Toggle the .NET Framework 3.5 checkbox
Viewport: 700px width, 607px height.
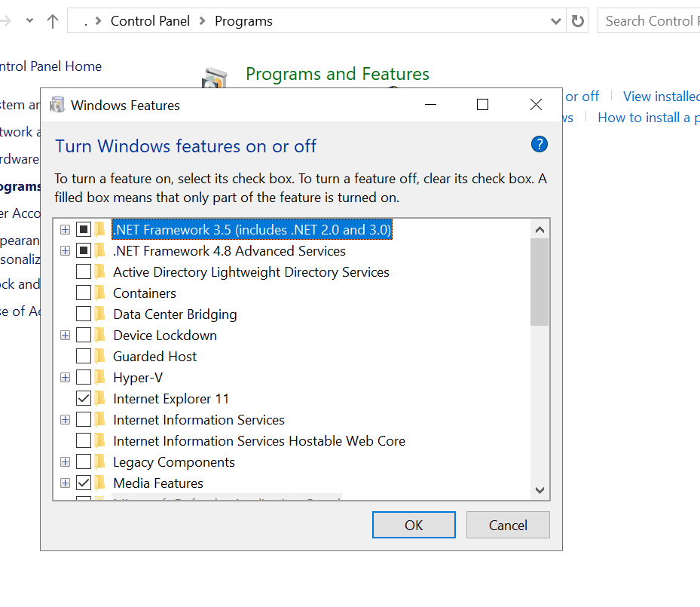click(84, 229)
